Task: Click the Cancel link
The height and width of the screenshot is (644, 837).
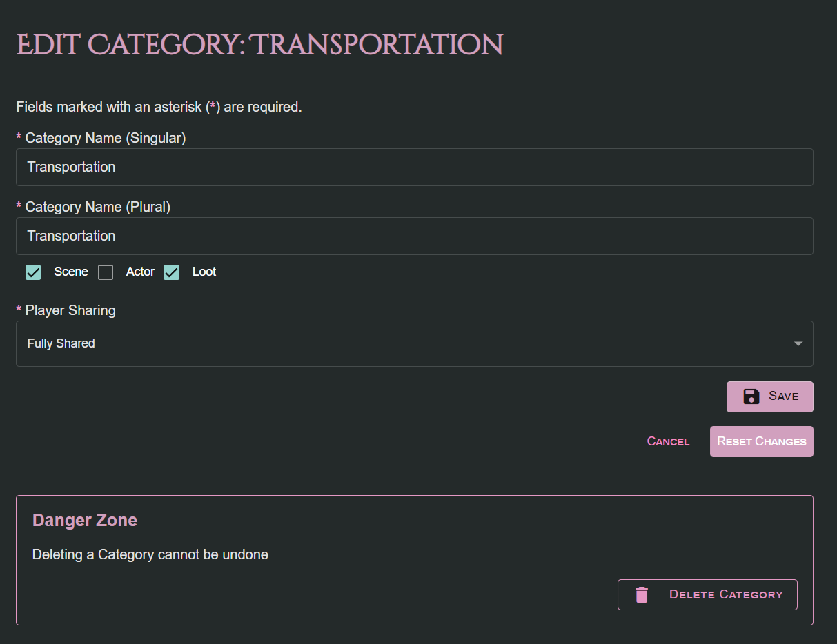Action: point(667,441)
